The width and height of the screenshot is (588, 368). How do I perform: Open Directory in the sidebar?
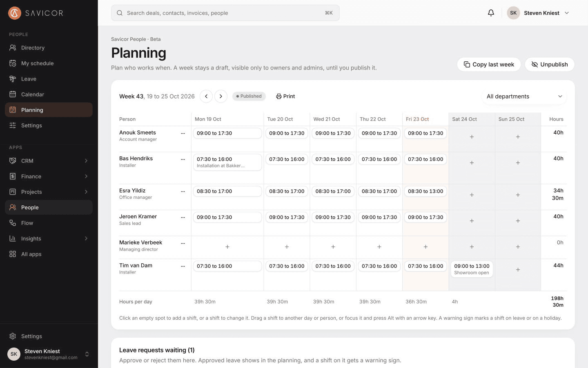tap(49, 48)
